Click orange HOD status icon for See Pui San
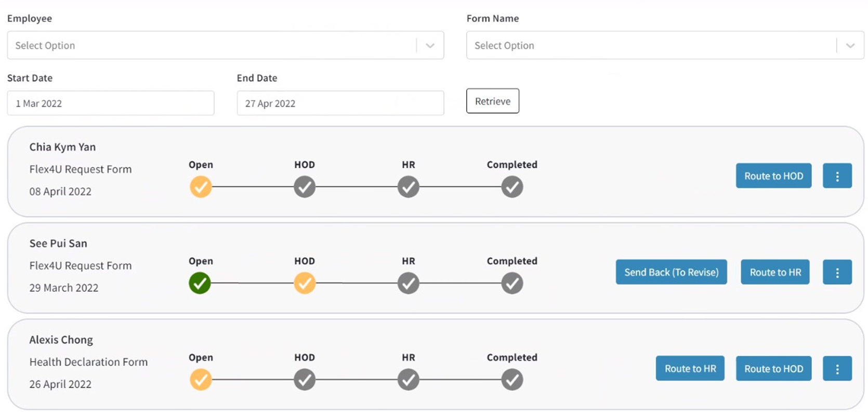The height and width of the screenshot is (412, 868). [305, 283]
